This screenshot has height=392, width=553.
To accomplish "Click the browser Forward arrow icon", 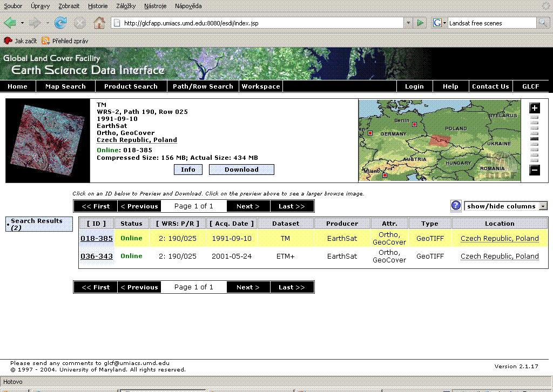I will pyautogui.click(x=35, y=23).
